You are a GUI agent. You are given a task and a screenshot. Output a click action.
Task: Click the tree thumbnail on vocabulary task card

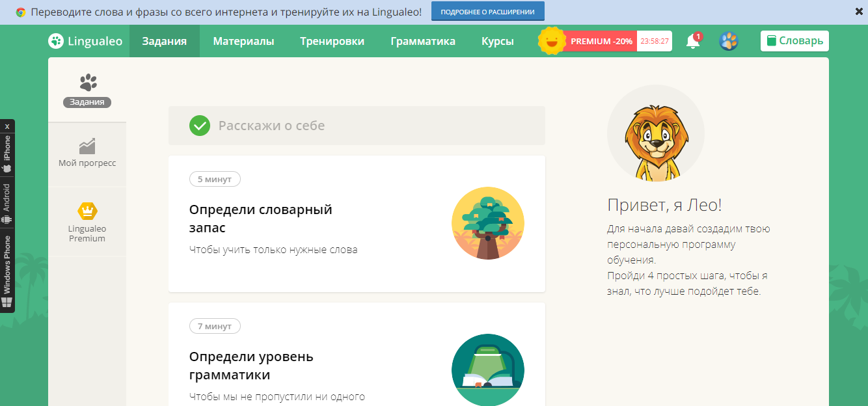[488, 223]
